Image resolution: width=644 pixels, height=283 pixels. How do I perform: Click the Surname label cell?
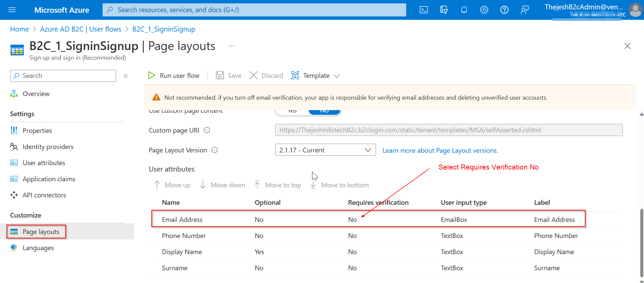(x=547, y=268)
